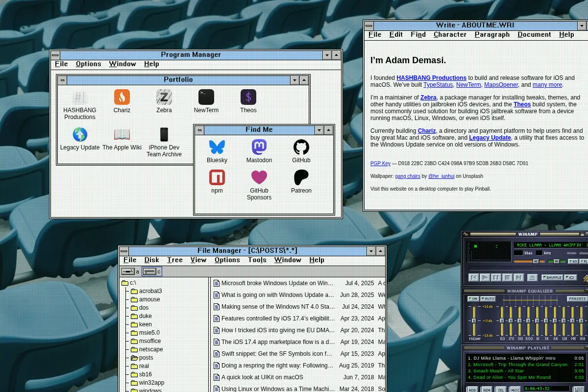This screenshot has width=588, height=392.
Task: Enable the equalizer AUTO button
Action: [488, 299]
